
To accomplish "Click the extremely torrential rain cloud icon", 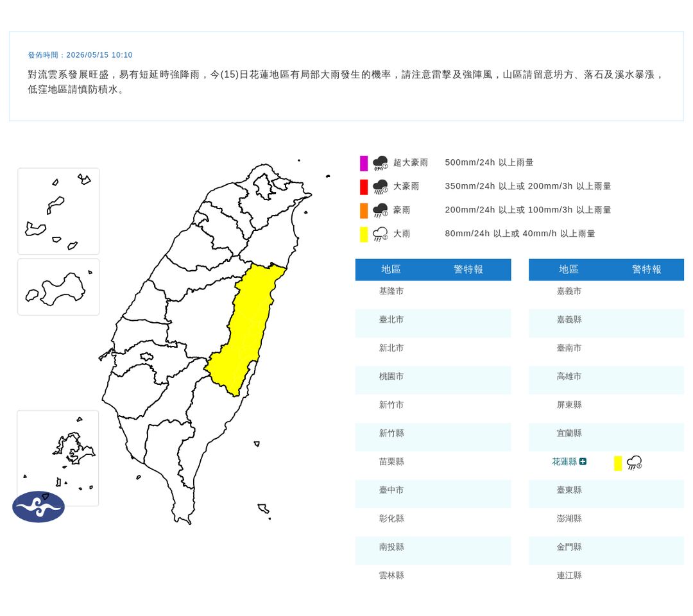I will click(380, 163).
